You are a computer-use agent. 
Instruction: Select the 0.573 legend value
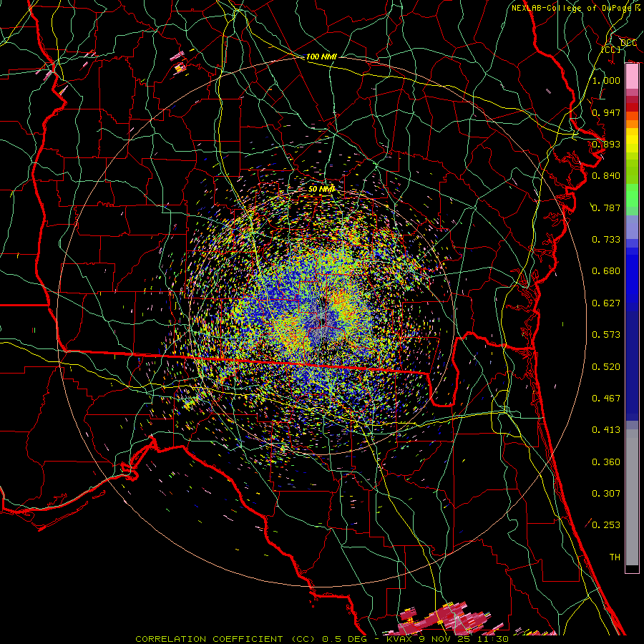click(606, 335)
